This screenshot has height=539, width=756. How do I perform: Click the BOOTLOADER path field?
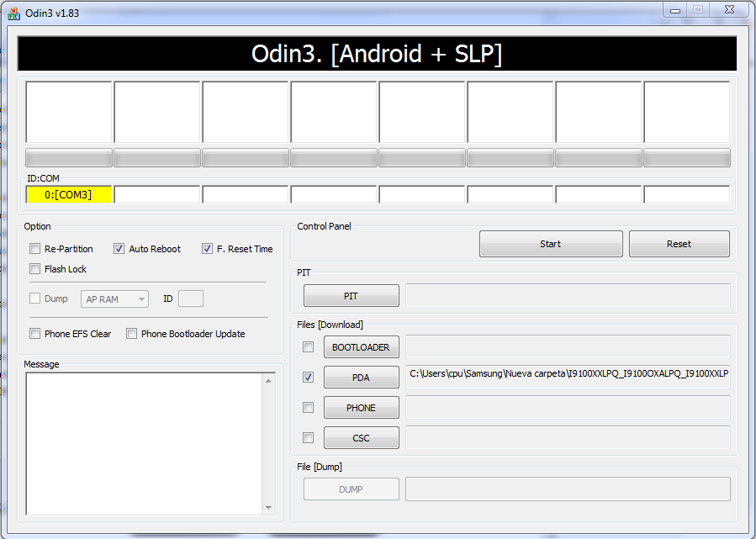[x=568, y=347]
